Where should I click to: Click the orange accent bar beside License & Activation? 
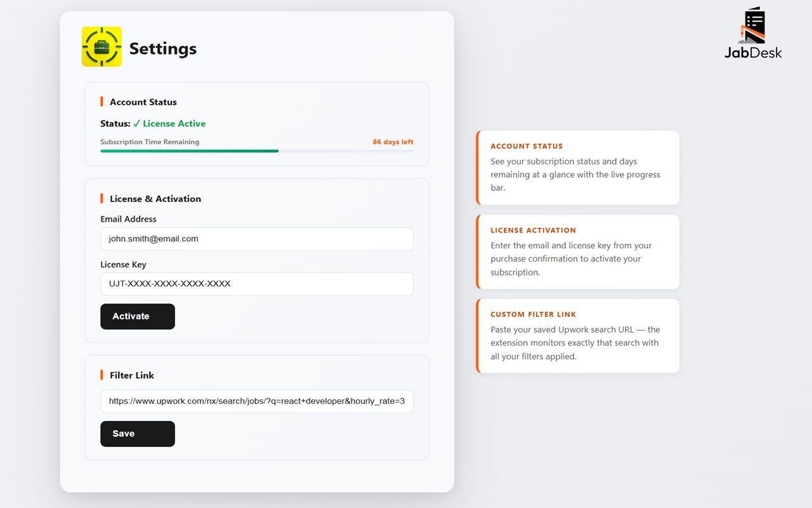102,198
